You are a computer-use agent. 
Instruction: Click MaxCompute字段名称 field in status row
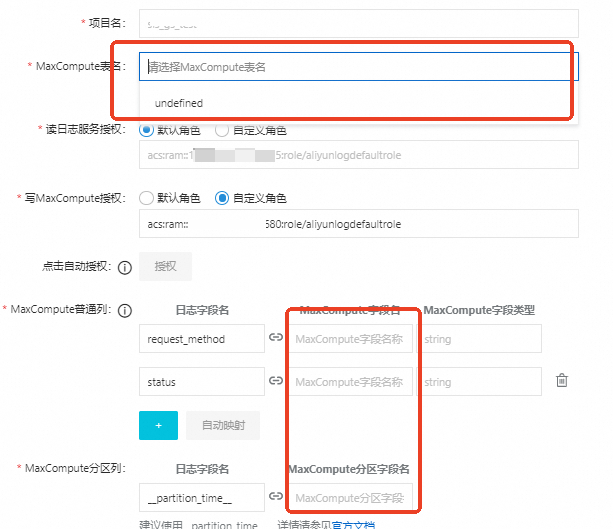[x=351, y=382]
